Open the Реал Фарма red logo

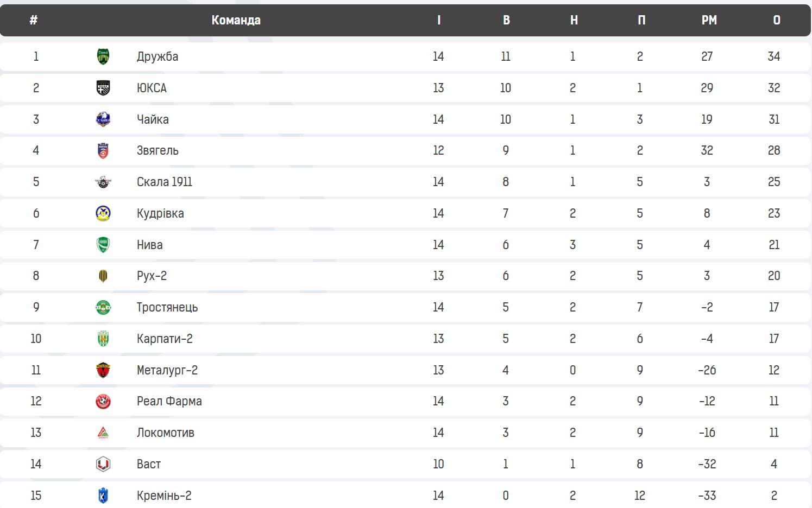coord(103,401)
